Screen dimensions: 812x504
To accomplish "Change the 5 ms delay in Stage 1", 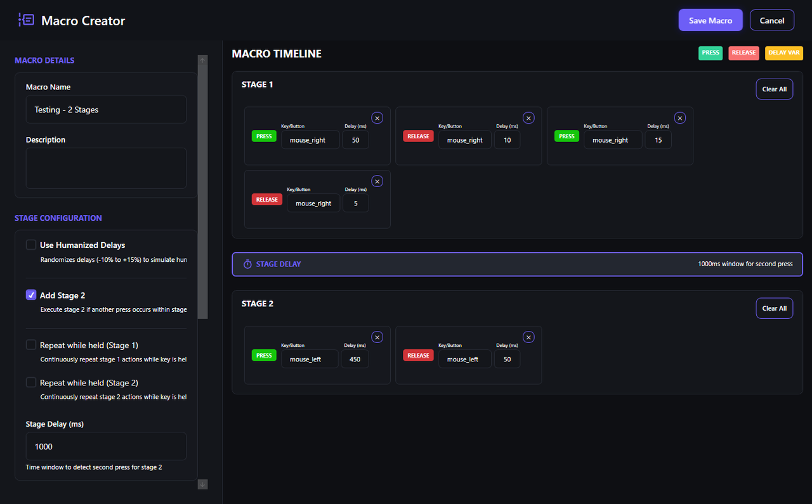I will click(355, 204).
